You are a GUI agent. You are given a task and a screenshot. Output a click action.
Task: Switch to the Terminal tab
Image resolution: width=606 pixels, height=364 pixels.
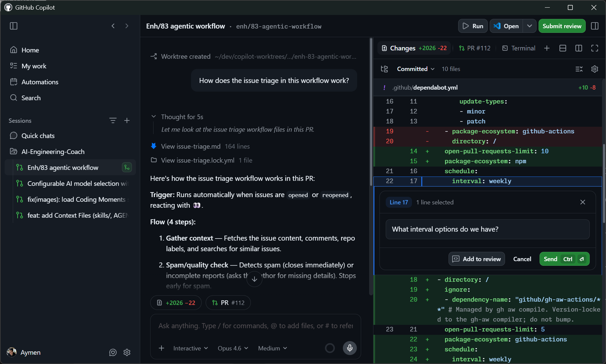[519, 48]
